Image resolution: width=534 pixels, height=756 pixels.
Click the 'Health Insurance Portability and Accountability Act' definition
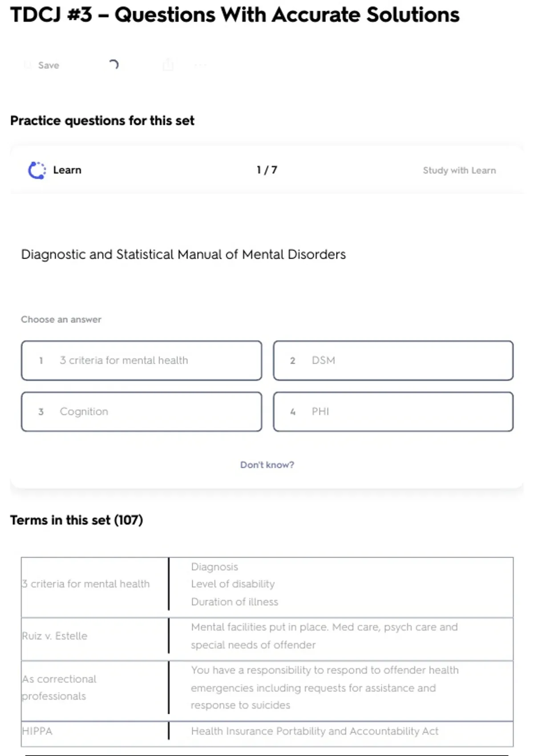tap(315, 731)
